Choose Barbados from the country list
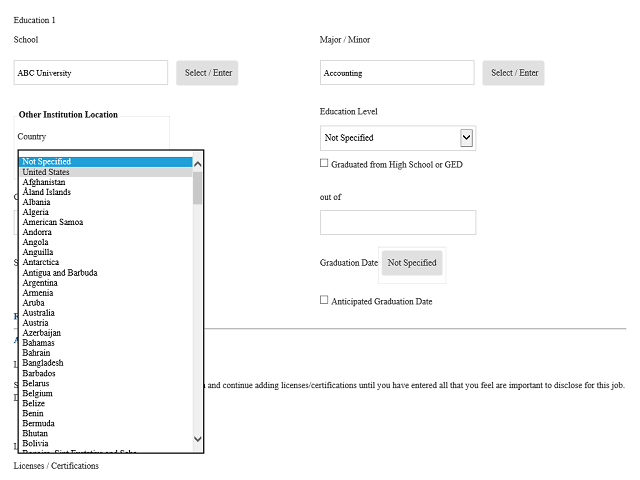Screen dimensions: 640x480 click(x=106, y=373)
